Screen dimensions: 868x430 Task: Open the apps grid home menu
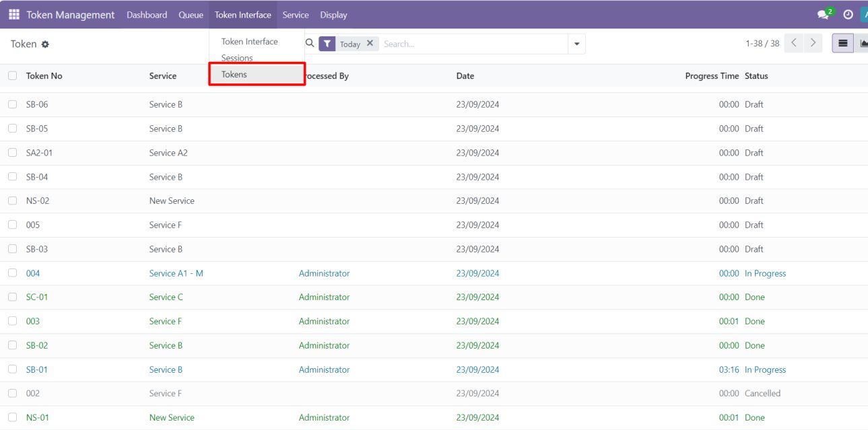click(13, 15)
